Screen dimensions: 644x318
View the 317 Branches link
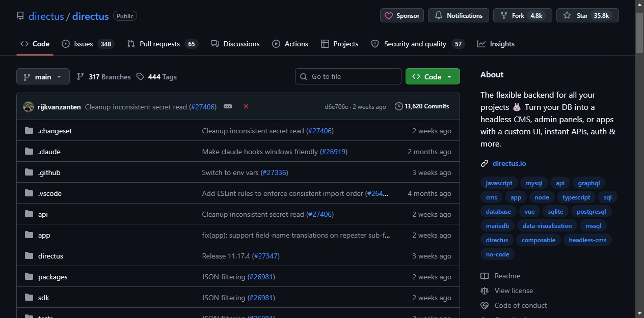[104, 77]
